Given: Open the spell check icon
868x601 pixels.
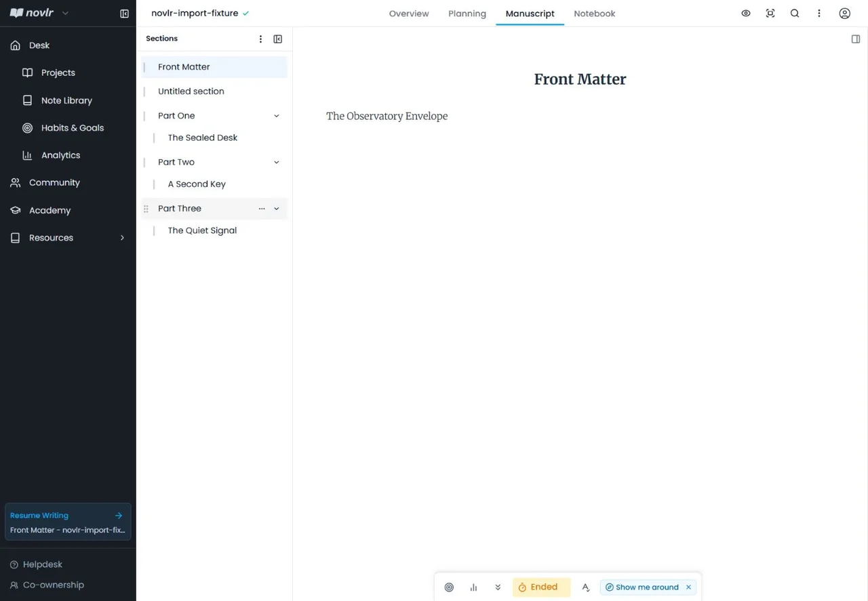Looking at the screenshot, I should pos(586,587).
